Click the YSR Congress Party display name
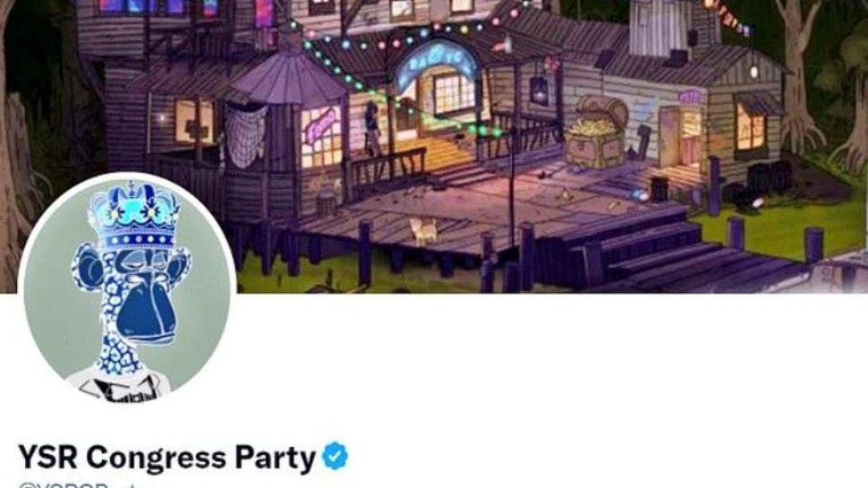 [167, 458]
